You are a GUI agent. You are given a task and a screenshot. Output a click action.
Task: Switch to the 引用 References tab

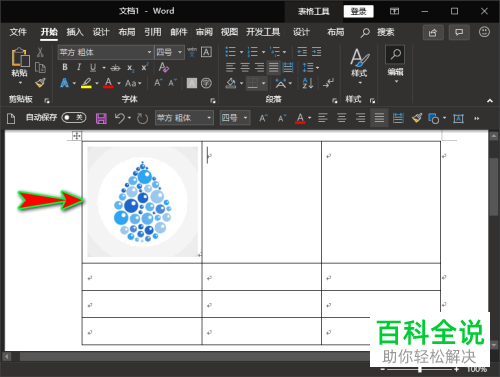(153, 32)
